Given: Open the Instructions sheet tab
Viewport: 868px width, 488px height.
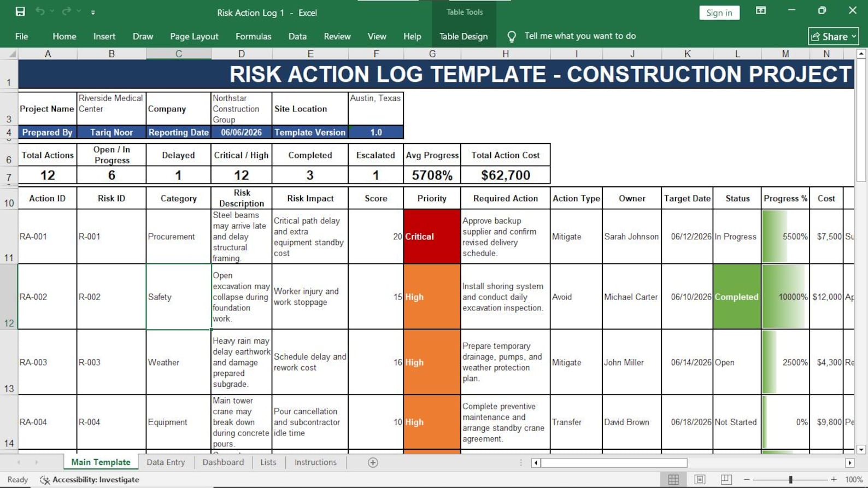Looking at the screenshot, I should point(315,462).
